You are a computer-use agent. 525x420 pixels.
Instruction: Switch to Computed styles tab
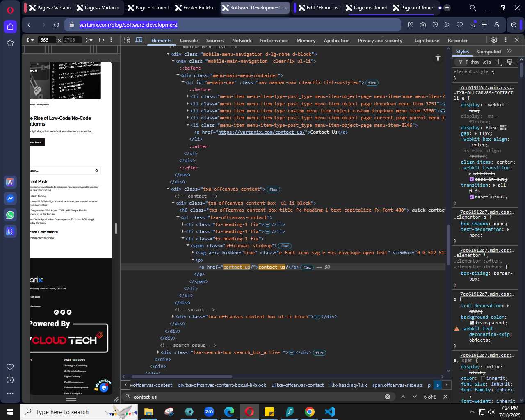(489, 52)
